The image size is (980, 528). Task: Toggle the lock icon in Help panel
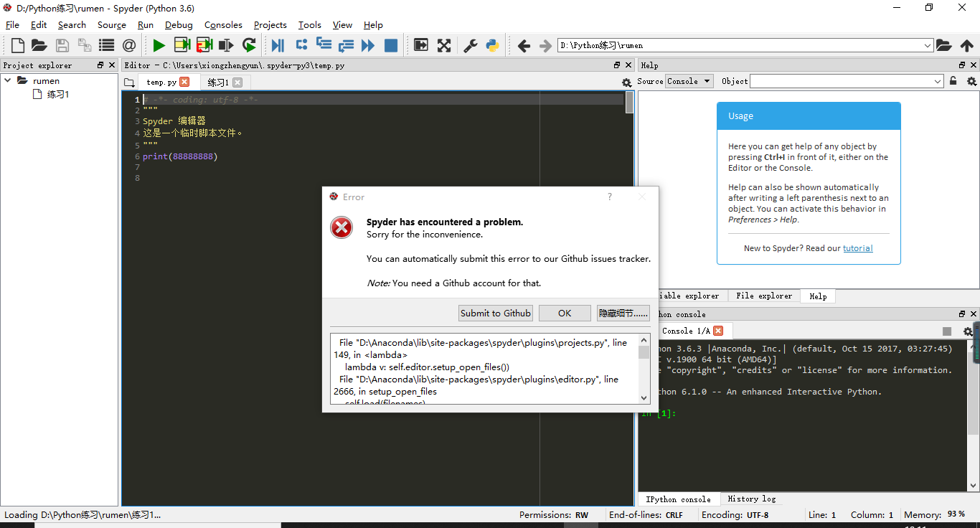(x=952, y=81)
